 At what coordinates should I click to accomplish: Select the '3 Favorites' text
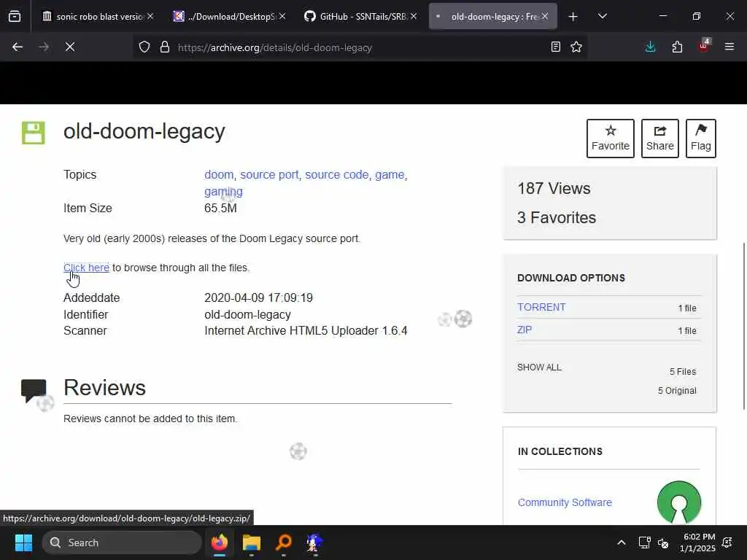557,217
